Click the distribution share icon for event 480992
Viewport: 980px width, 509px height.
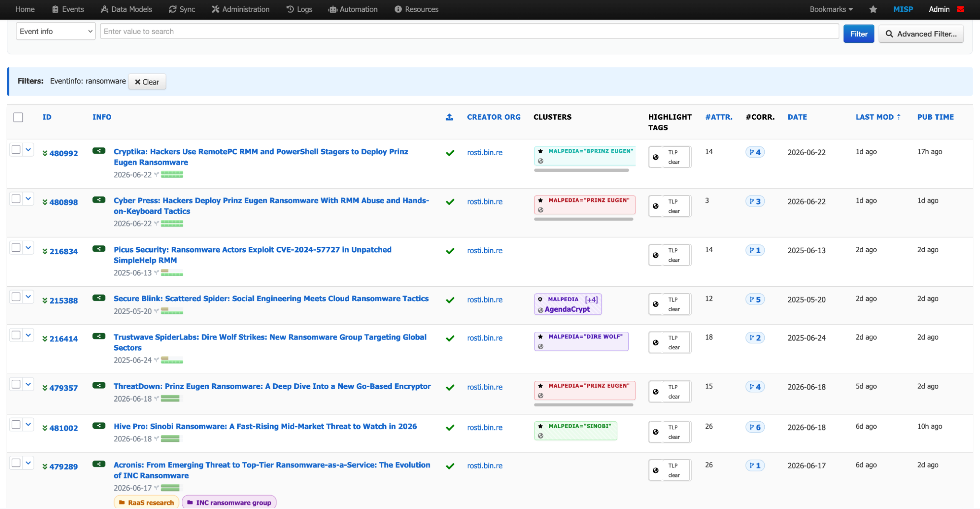(x=99, y=151)
